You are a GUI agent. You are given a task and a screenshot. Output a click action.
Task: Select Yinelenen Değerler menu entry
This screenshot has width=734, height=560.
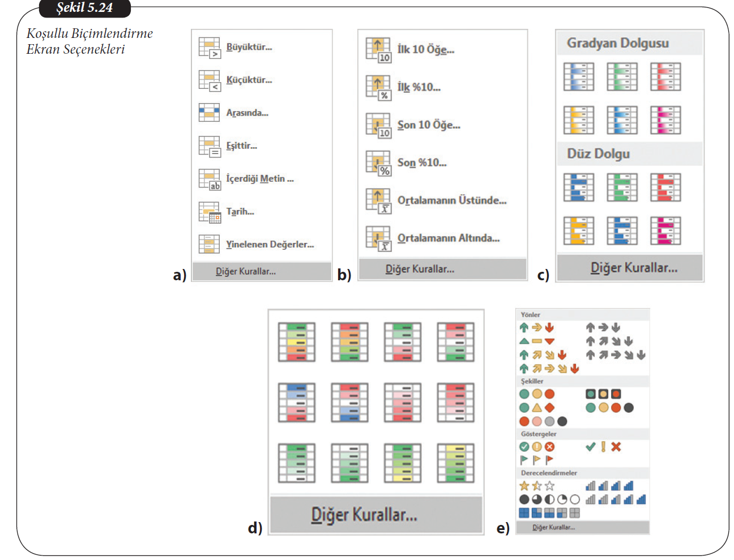[270, 245]
